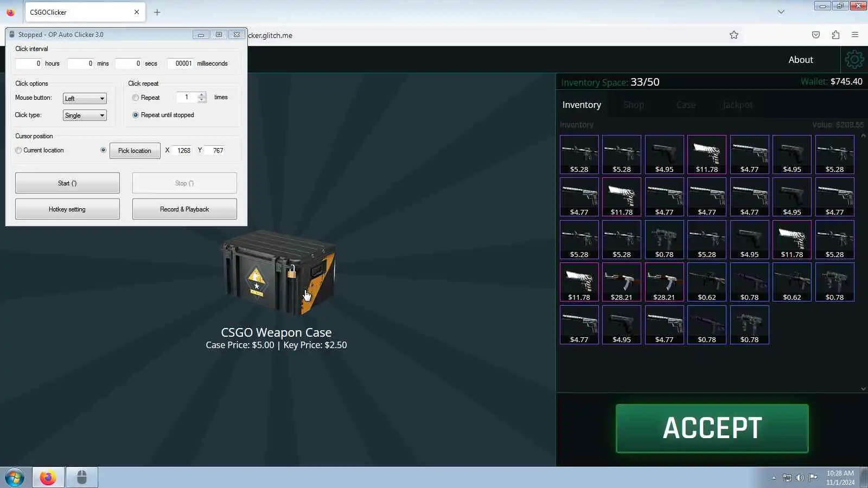Image resolution: width=868 pixels, height=488 pixels.
Task: Switch to the Inventory tab
Action: [x=582, y=105]
